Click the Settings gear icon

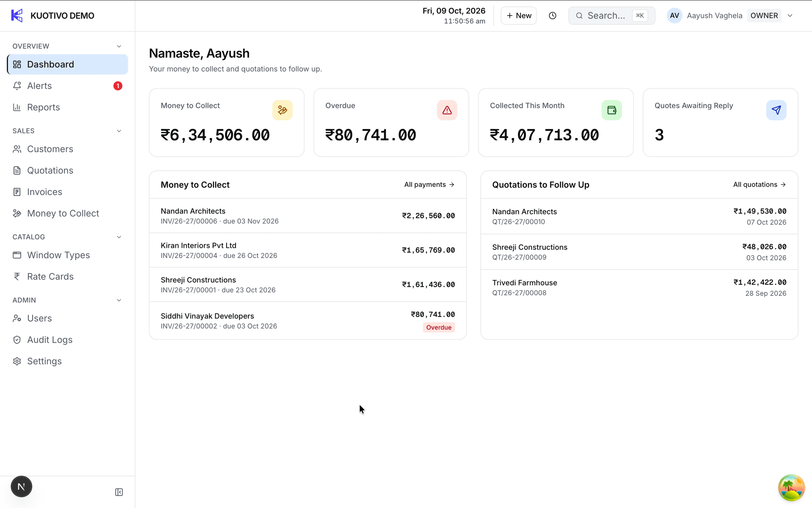click(17, 361)
